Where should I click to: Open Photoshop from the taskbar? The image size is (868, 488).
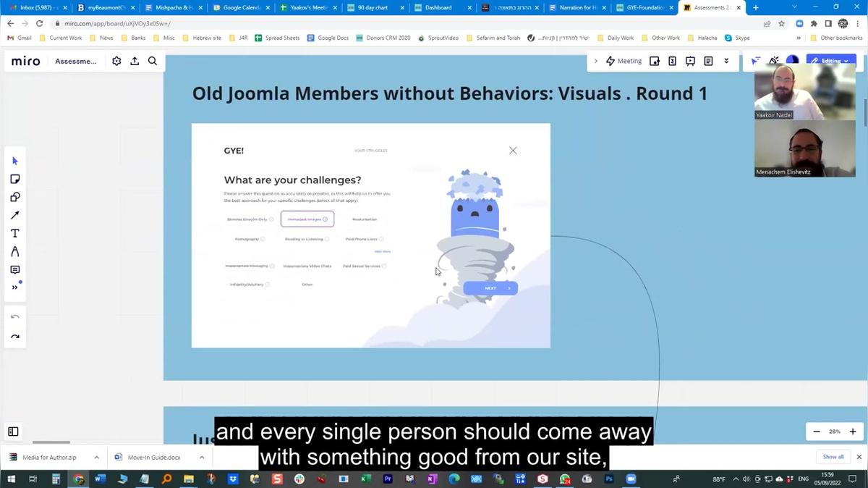(608, 479)
